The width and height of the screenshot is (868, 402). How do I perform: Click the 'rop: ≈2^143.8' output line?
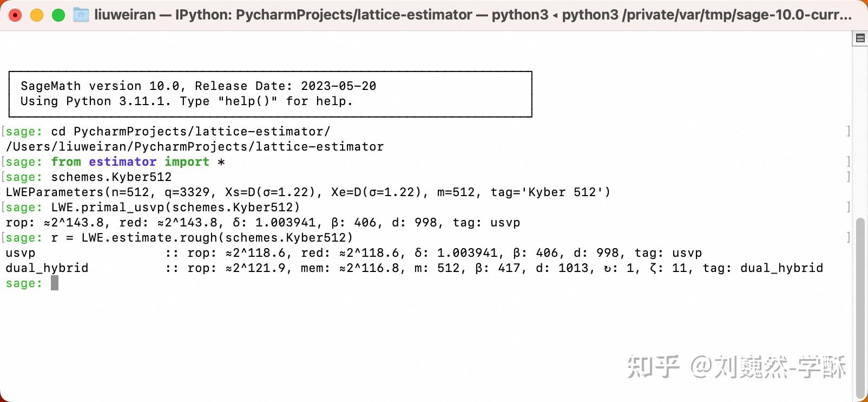pos(262,223)
